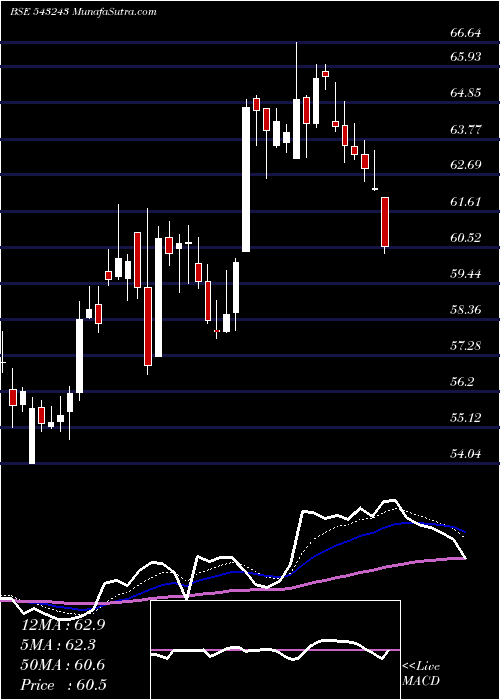
Task: Click the Price : 60.5 legend value
Action: coord(63,685)
